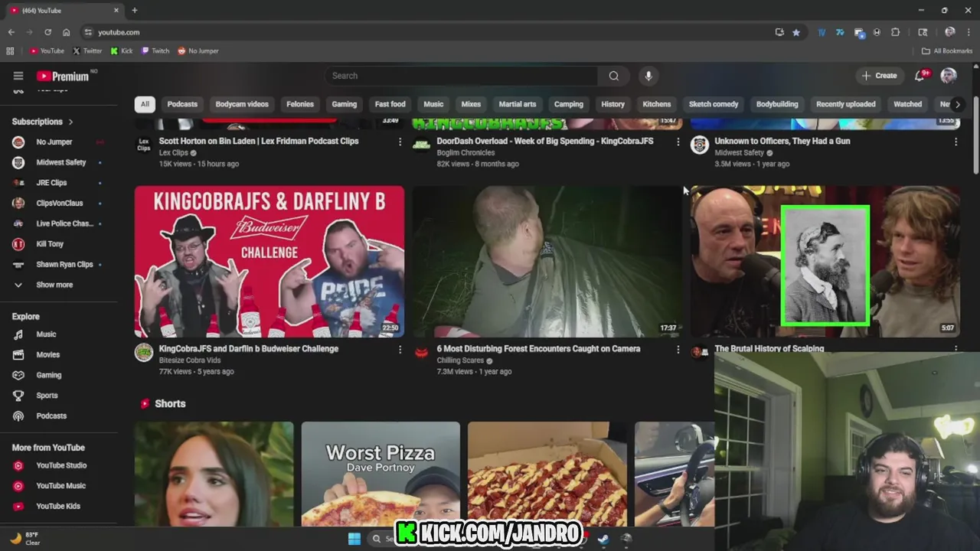Select the Podcasts filter chip
Image resolution: width=980 pixels, height=551 pixels.
[182, 104]
